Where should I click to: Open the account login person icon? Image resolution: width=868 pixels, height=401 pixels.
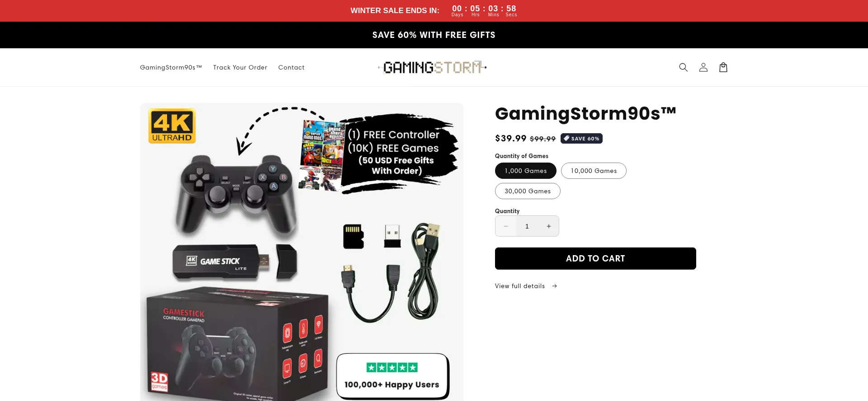pyautogui.click(x=703, y=67)
